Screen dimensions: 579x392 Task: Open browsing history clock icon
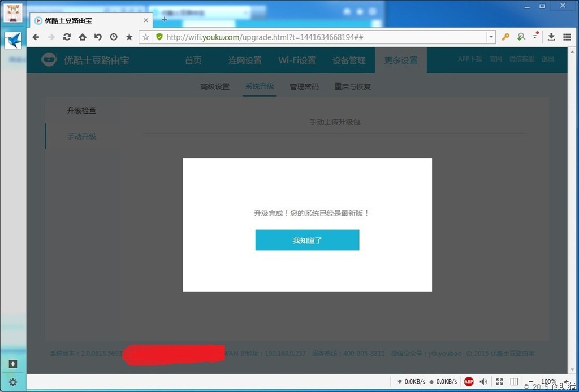114,37
